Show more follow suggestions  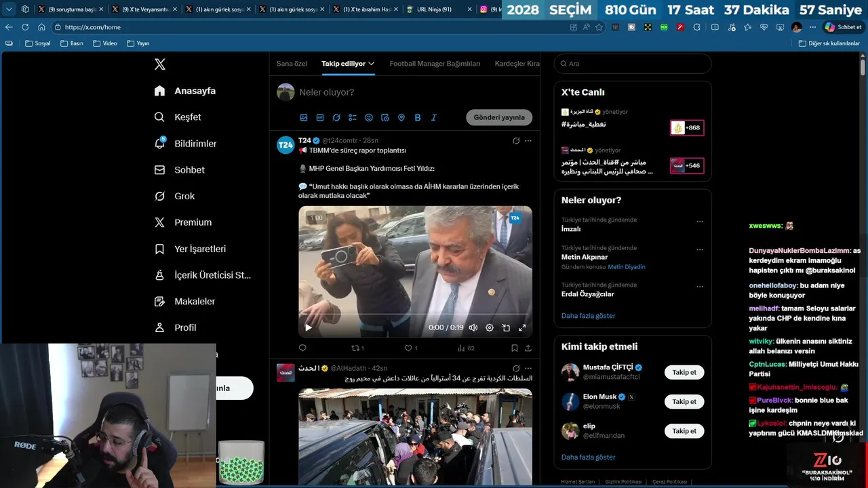(x=589, y=457)
